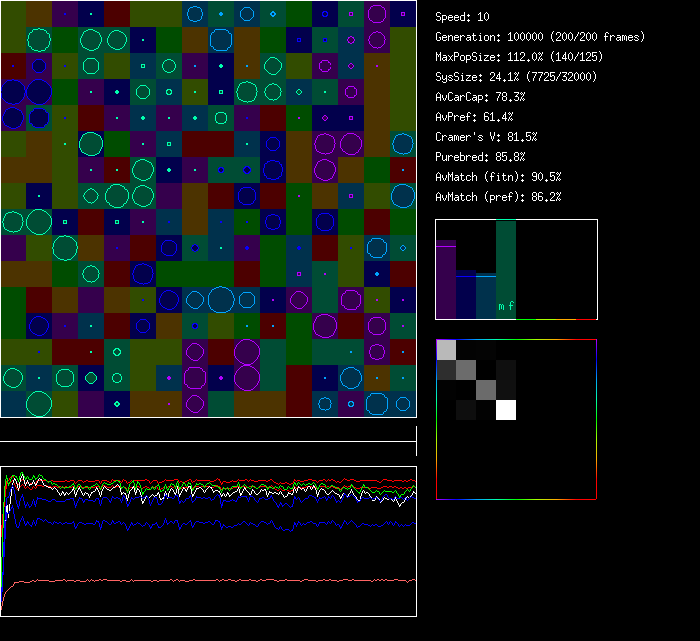Select the bright white cell in the matrix
The height and width of the screenshot is (641, 700).
(x=506, y=410)
